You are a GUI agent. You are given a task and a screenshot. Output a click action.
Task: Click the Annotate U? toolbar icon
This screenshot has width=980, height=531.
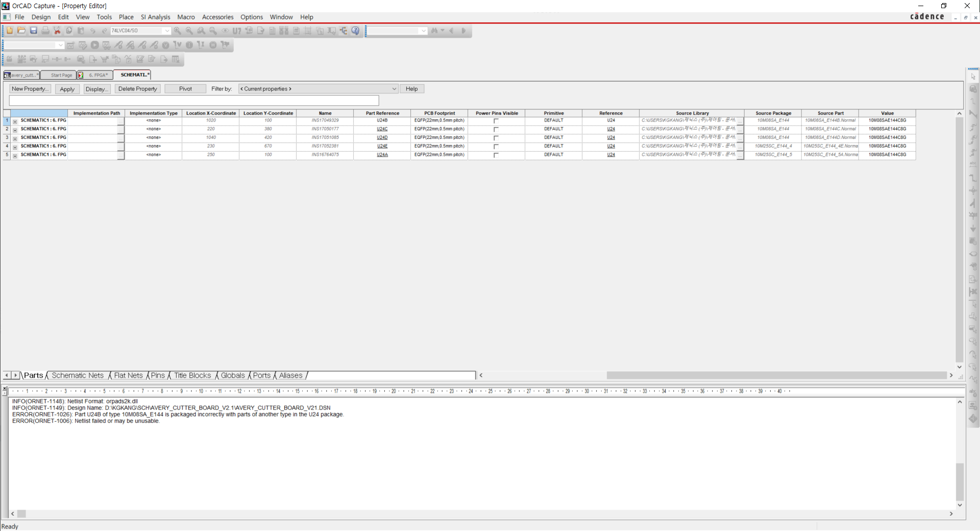[237, 31]
